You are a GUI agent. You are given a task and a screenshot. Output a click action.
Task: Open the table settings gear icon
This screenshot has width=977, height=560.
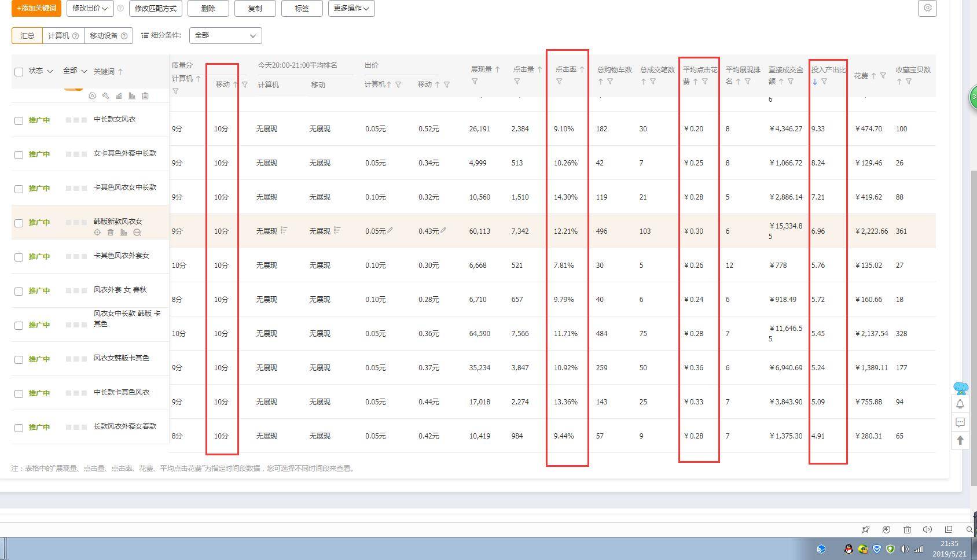(927, 8)
